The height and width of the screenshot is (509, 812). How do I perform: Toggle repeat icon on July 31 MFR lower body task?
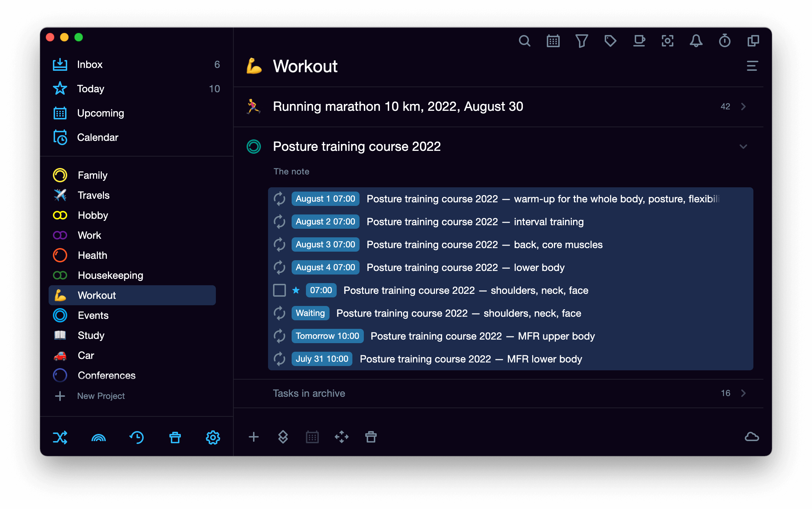point(279,359)
